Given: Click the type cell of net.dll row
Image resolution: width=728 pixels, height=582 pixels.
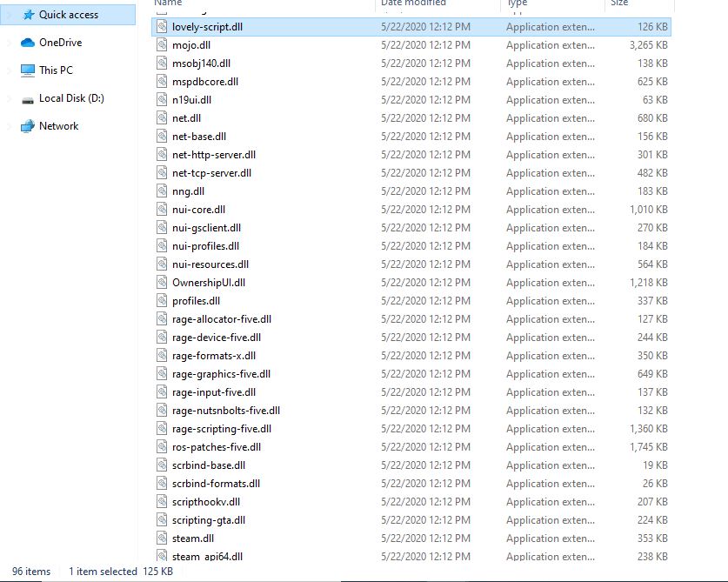Looking at the screenshot, I should [x=551, y=118].
